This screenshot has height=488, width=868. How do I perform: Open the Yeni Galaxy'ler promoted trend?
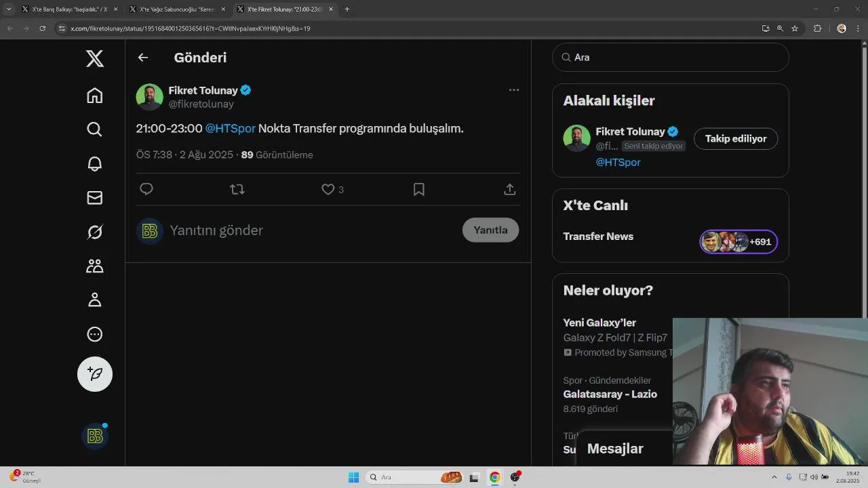tap(599, 323)
